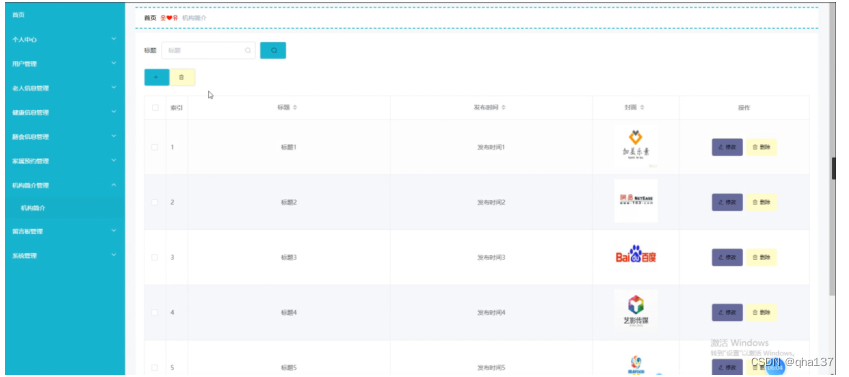The width and height of the screenshot is (849, 377).
Task: Expand the 老人信息管理 sidebar chevron
Action: pos(114,88)
